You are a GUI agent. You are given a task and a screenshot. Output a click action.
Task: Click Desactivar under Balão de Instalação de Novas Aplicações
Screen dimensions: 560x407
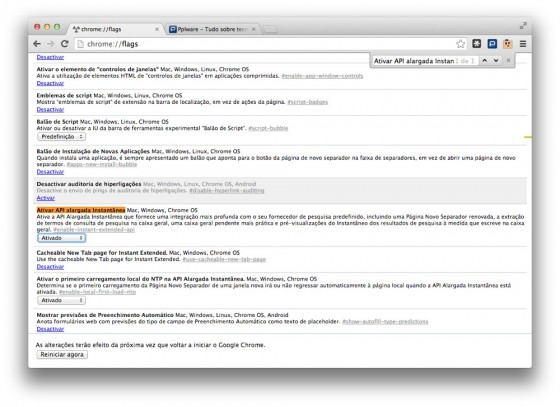click(50, 172)
